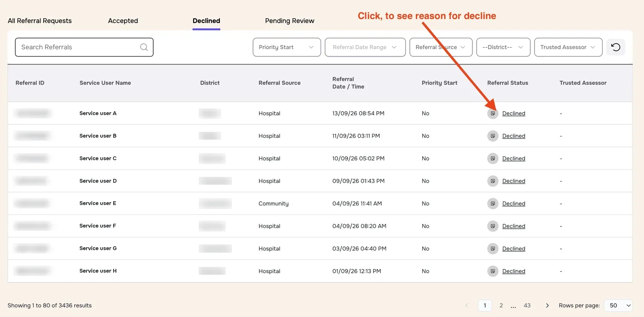Focus the Search Referrals input field
The width and height of the screenshot is (644, 317).
point(84,47)
